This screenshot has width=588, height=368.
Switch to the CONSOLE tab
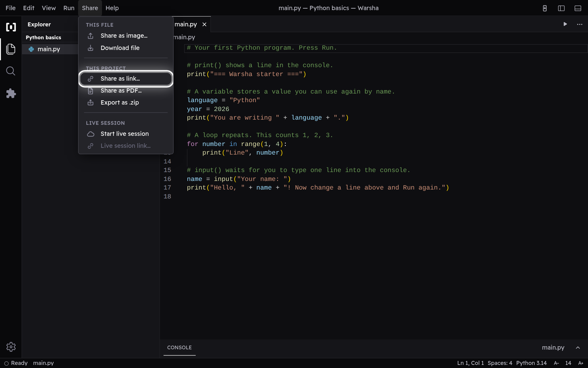179,347
